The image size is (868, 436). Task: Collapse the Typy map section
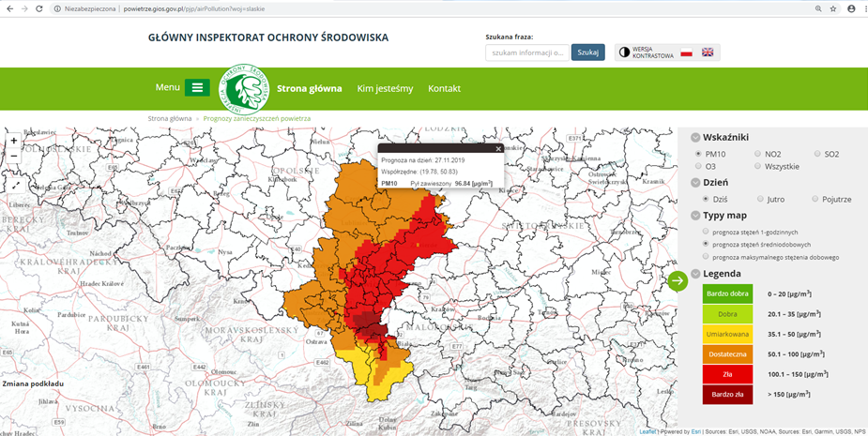click(x=694, y=216)
